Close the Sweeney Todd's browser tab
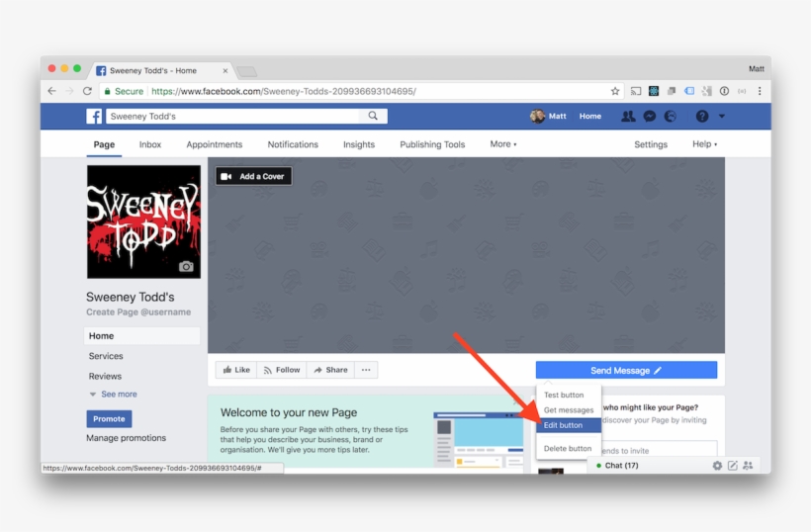Image resolution: width=811 pixels, height=532 pixels. (x=225, y=71)
